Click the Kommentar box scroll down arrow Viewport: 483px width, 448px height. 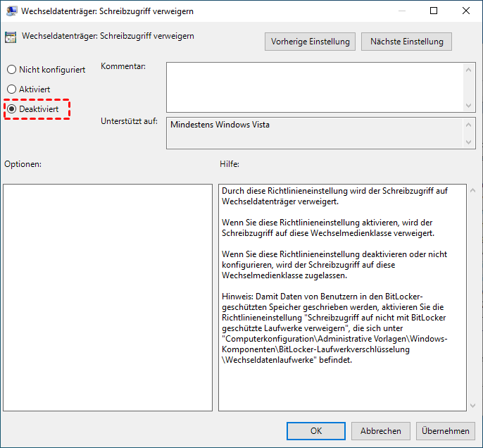[468, 106]
